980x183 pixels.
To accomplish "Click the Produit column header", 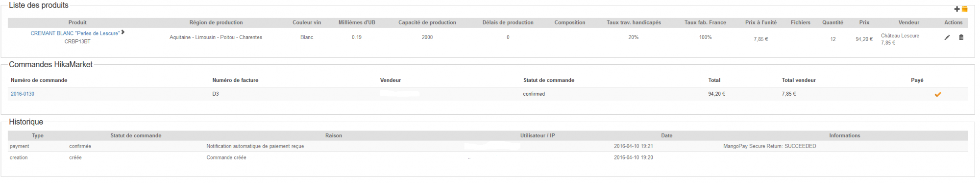I will (77, 23).
